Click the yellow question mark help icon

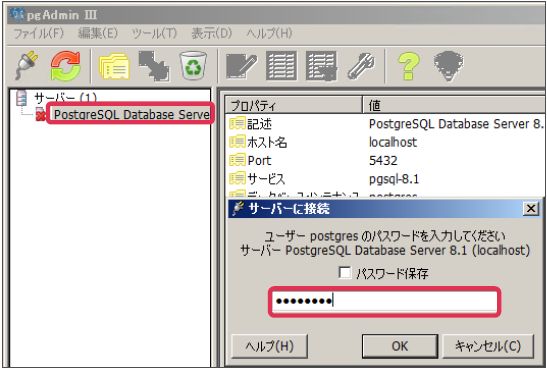pyautogui.click(x=408, y=66)
